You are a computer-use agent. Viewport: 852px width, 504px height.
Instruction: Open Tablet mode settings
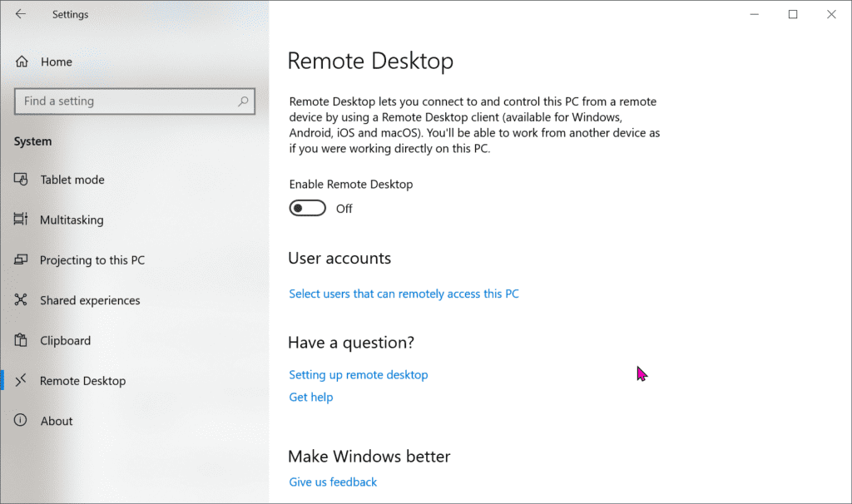(x=72, y=180)
